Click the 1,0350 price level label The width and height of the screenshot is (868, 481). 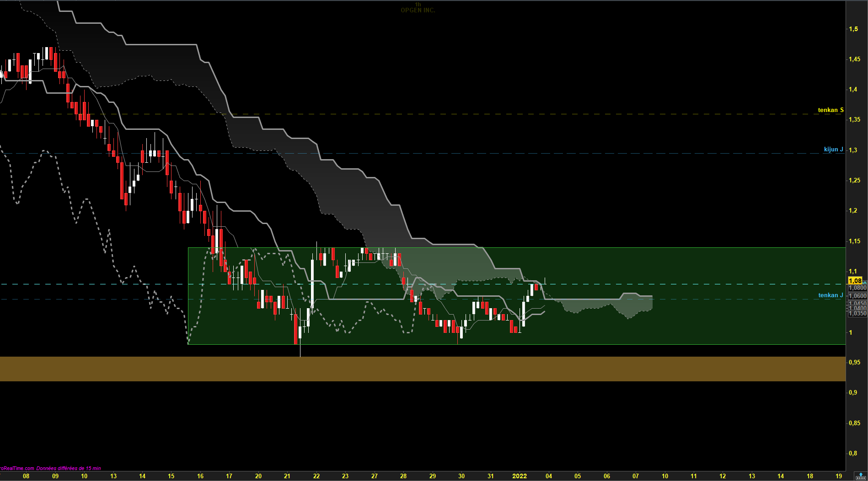tap(857, 313)
